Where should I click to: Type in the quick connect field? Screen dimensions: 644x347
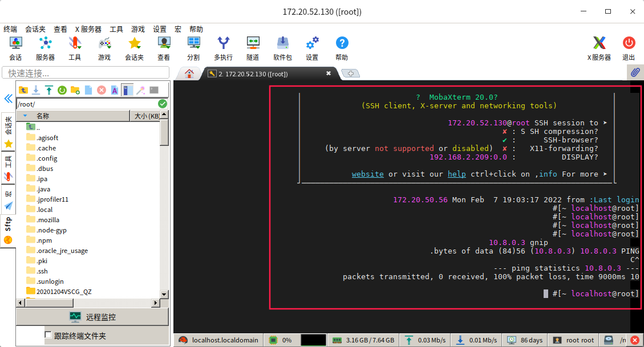click(86, 73)
